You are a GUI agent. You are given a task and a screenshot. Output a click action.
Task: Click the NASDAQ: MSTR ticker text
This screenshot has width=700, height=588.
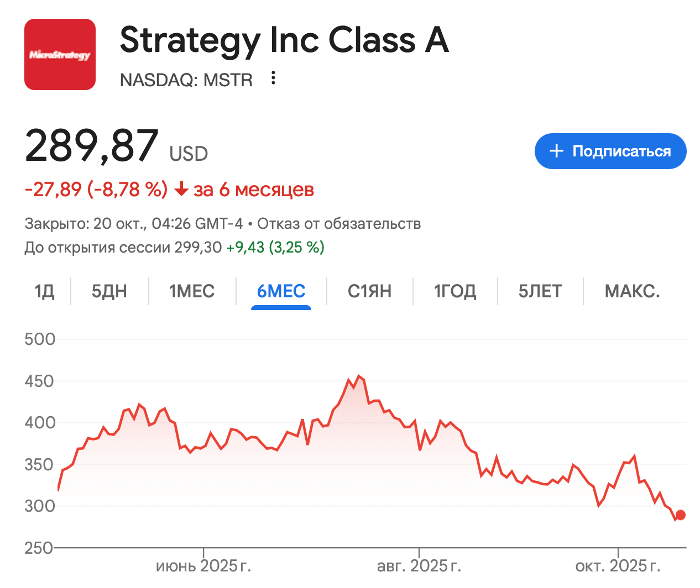click(x=186, y=80)
